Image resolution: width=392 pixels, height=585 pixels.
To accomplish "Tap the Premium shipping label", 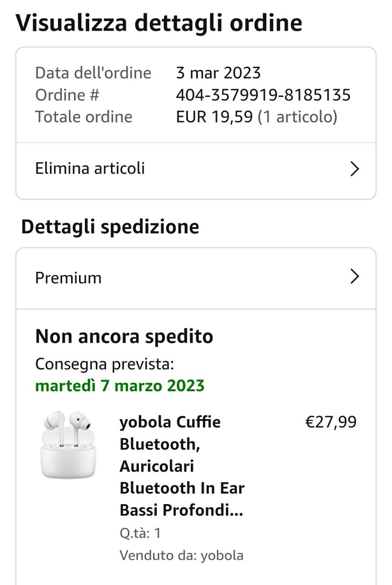I will [x=69, y=278].
